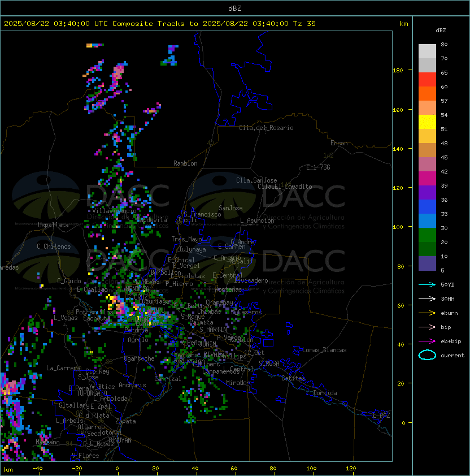
Task: Click the '180' tick on the right km axis
Action: 398,71
